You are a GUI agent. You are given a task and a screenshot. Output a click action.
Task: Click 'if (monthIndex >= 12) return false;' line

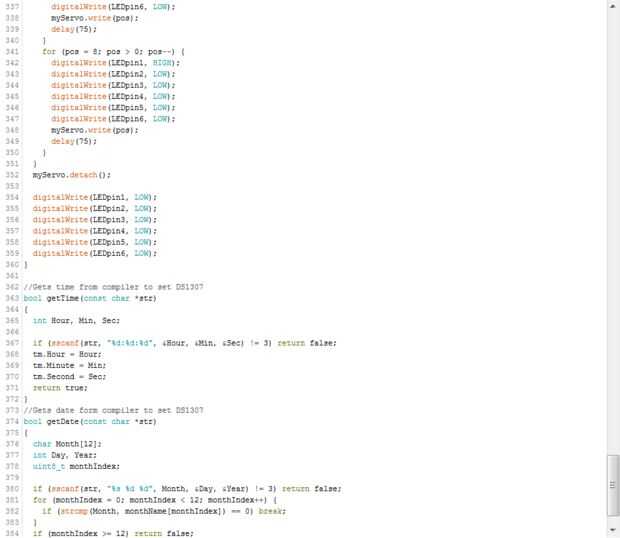click(113, 534)
